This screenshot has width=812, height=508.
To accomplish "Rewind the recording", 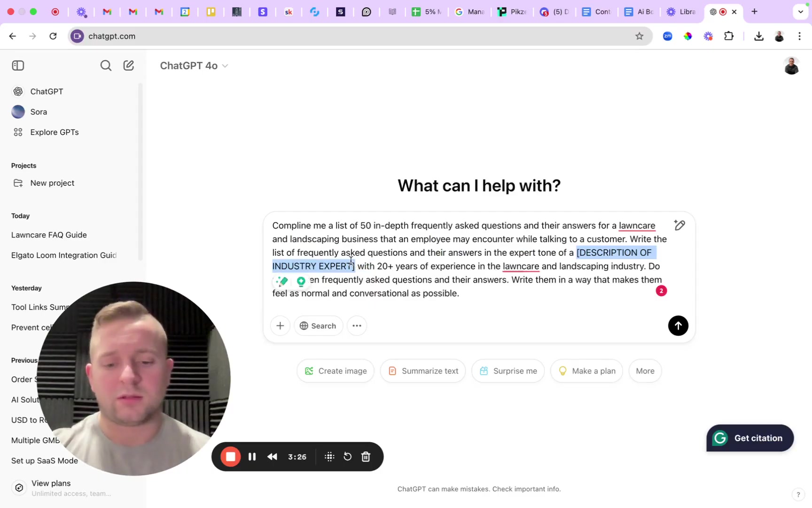I will (x=272, y=457).
